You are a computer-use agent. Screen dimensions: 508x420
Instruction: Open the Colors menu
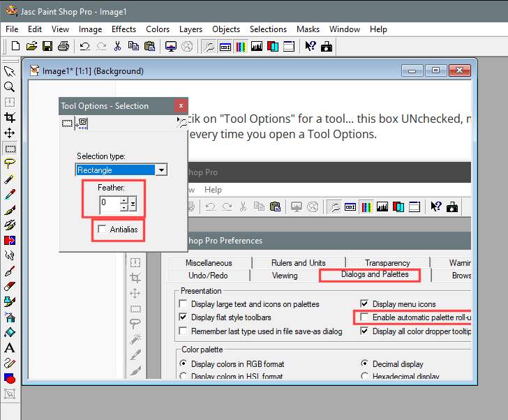(158, 29)
